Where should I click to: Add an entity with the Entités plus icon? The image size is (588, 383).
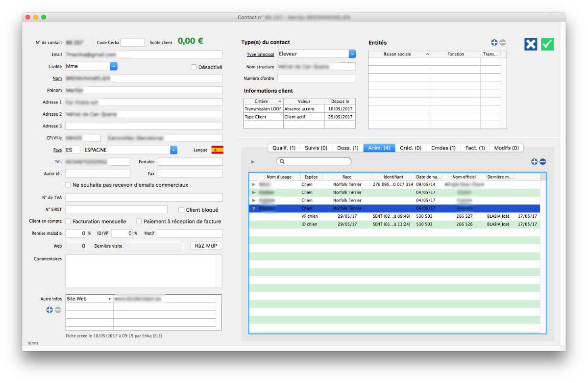coord(494,43)
